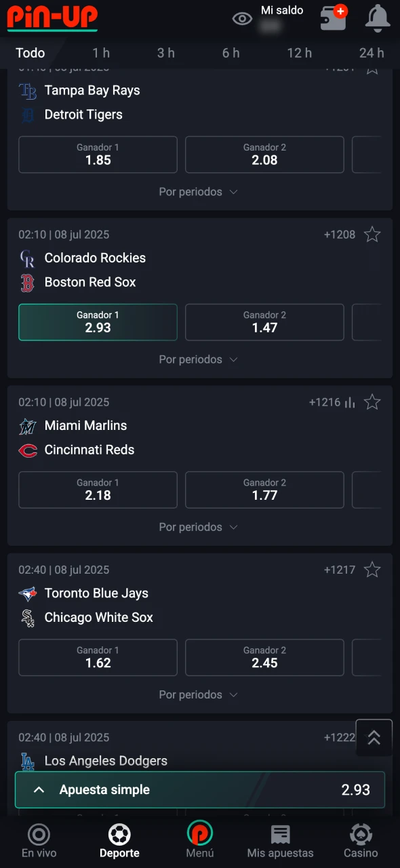Select the 3 h time filter tab

coord(166,53)
